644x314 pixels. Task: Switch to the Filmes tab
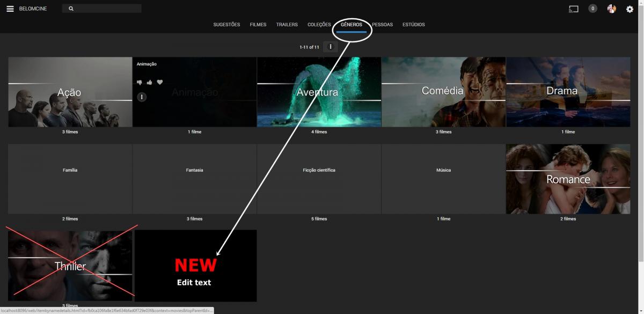click(258, 25)
